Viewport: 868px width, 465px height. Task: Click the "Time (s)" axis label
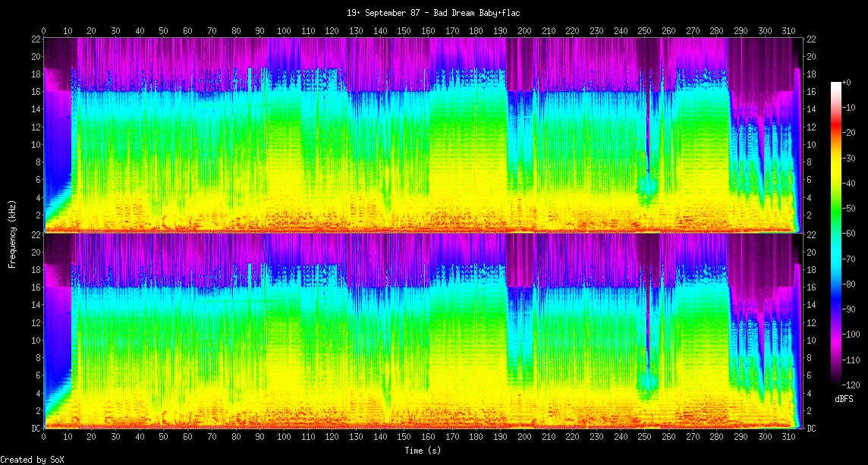pos(422,450)
